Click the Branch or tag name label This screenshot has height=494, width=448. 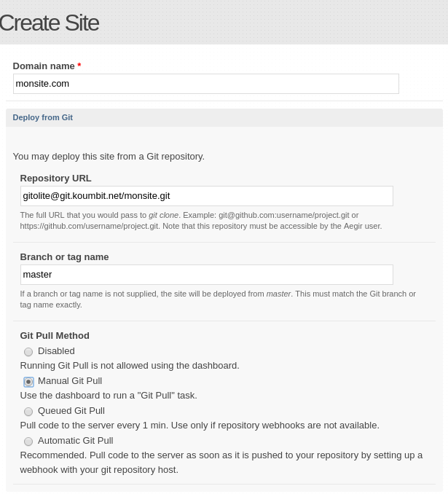pyautogui.click(x=64, y=257)
